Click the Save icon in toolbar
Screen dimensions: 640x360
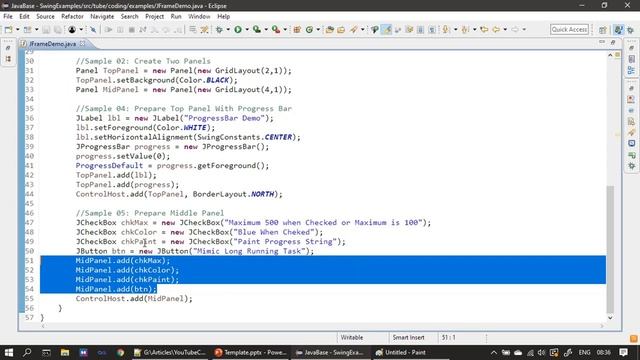(x=46, y=29)
